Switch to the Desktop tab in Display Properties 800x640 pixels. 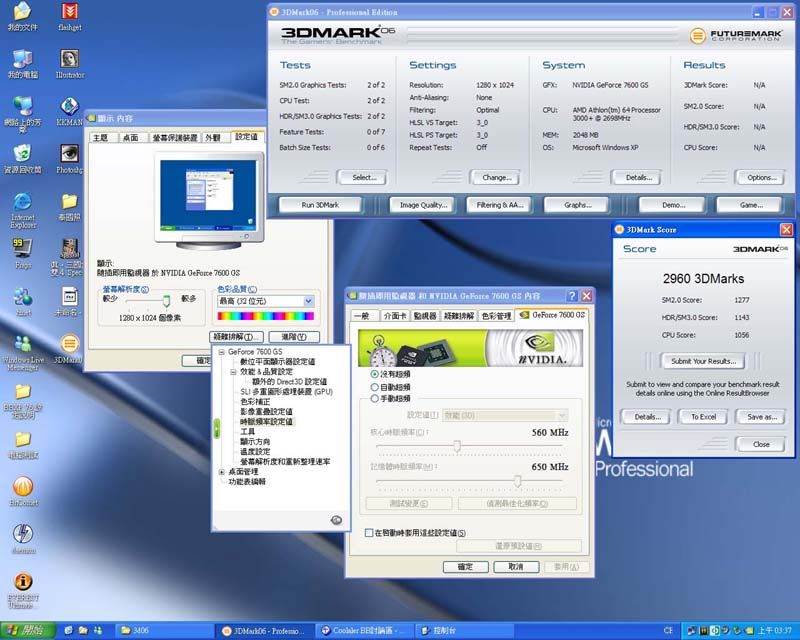click(131, 138)
